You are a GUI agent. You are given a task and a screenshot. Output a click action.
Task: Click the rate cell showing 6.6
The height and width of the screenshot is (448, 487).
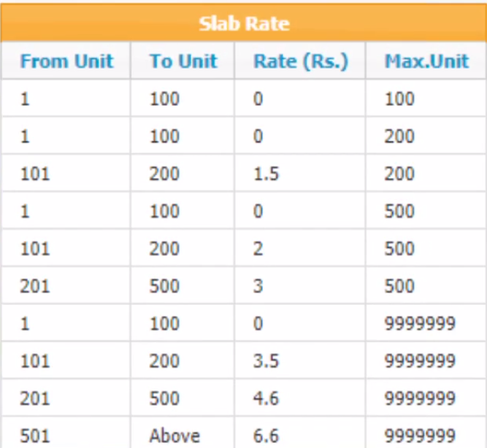pos(300,433)
